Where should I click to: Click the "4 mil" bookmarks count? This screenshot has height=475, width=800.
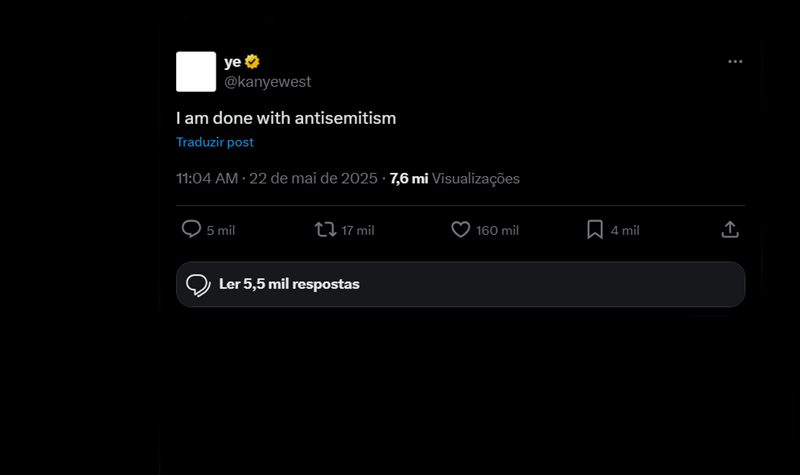[x=624, y=231]
